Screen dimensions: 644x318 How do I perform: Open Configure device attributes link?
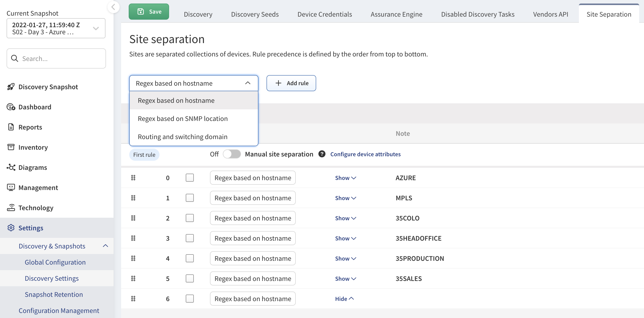point(365,154)
